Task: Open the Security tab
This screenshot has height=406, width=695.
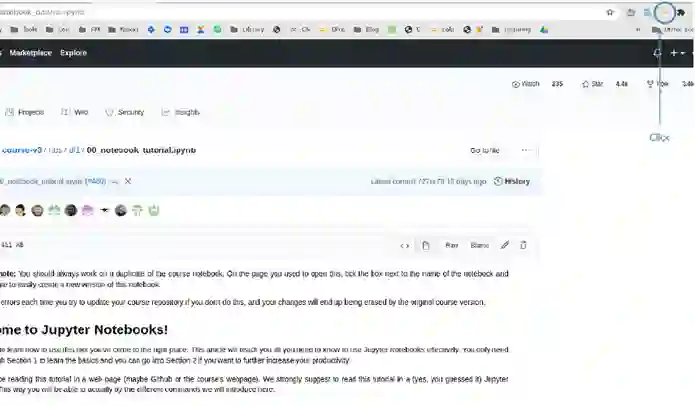Action: coord(125,113)
